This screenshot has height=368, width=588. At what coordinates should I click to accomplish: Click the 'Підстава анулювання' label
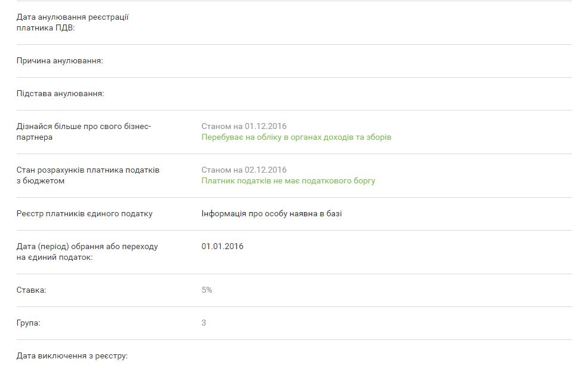coord(60,94)
